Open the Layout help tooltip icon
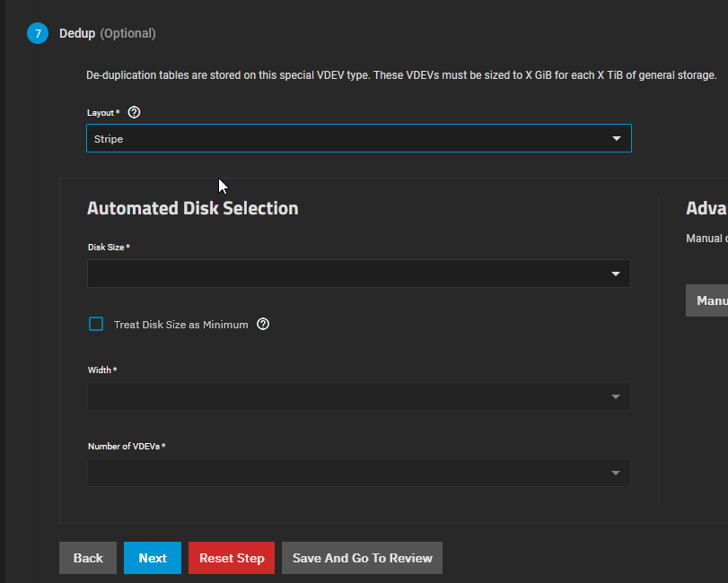This screenshot has width=728, height=583. [135, 112]
